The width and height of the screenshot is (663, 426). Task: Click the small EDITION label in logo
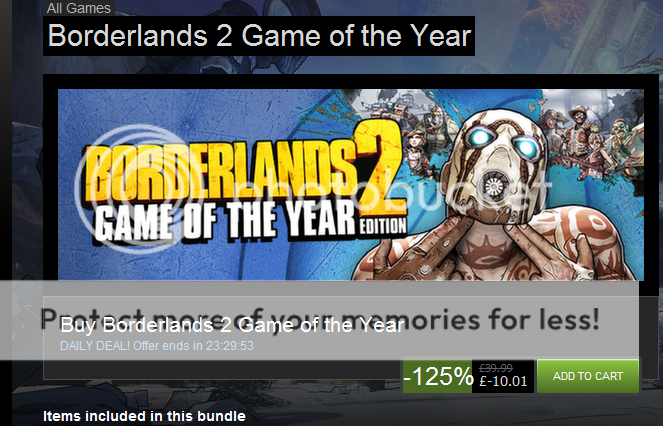[383, 226]
